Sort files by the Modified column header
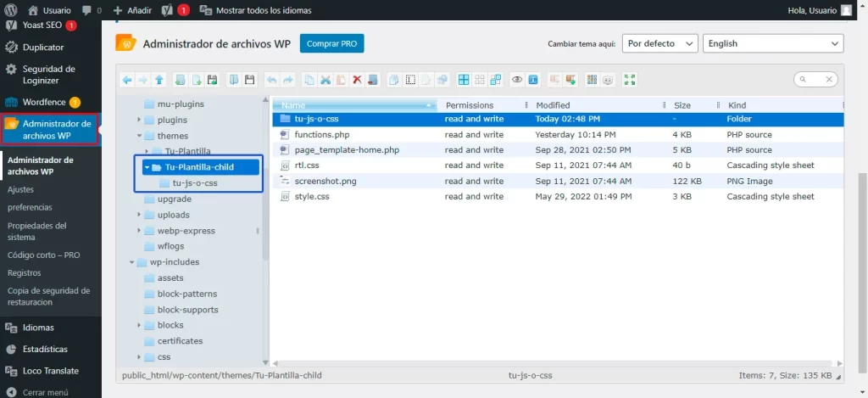This screenshot has width=868, height=398. (x=598, y=104)
